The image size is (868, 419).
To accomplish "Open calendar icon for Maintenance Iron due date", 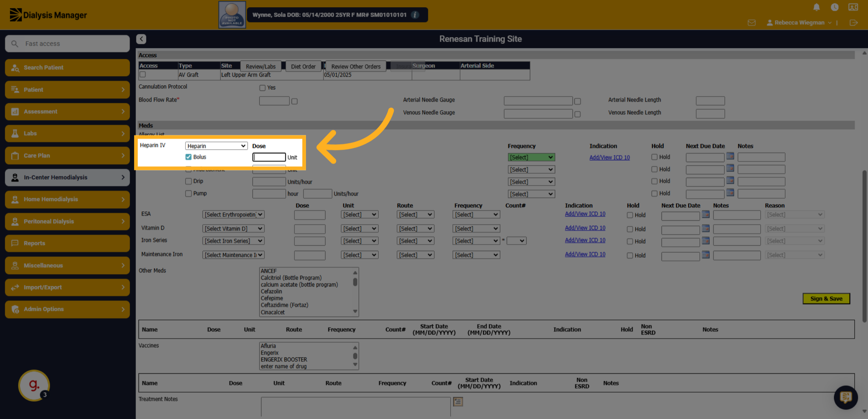I will click(x=706, y=255).
